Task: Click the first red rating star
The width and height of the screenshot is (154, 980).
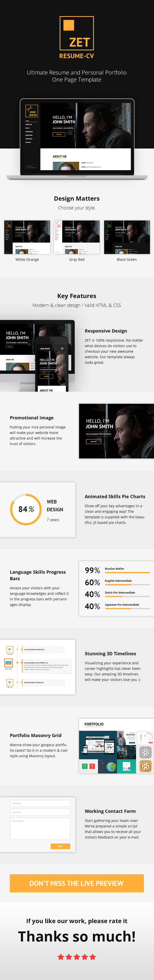Action: [x=60, y=956]
